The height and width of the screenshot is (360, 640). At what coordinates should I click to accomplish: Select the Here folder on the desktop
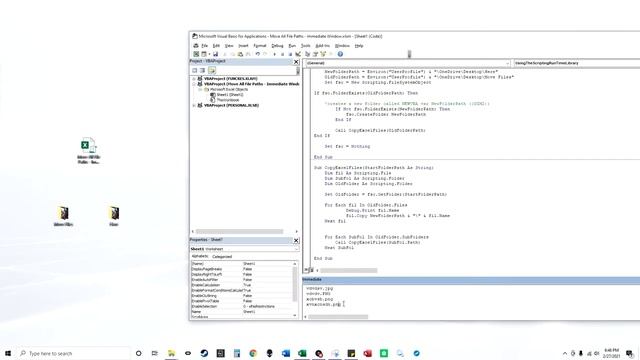(114, 216)
